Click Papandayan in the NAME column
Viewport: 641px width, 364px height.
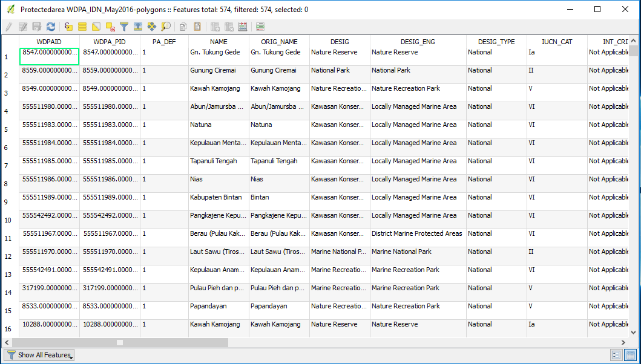[219, 310]
